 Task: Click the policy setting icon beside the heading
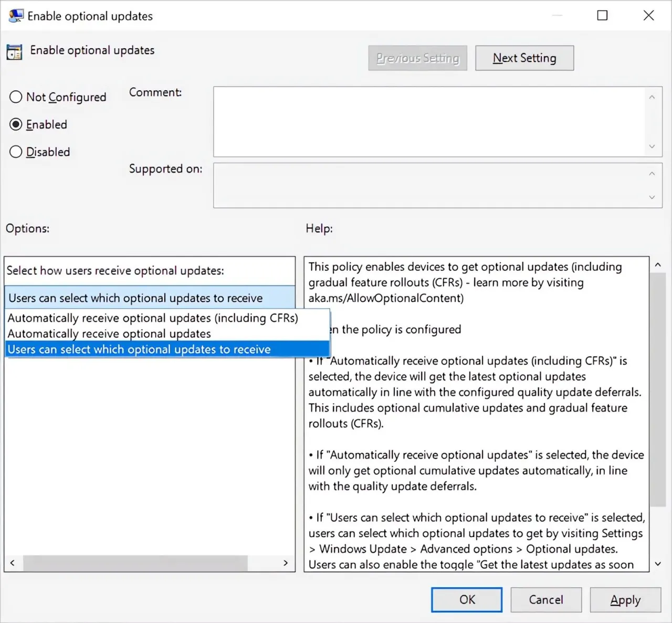[x=14, y=51]
